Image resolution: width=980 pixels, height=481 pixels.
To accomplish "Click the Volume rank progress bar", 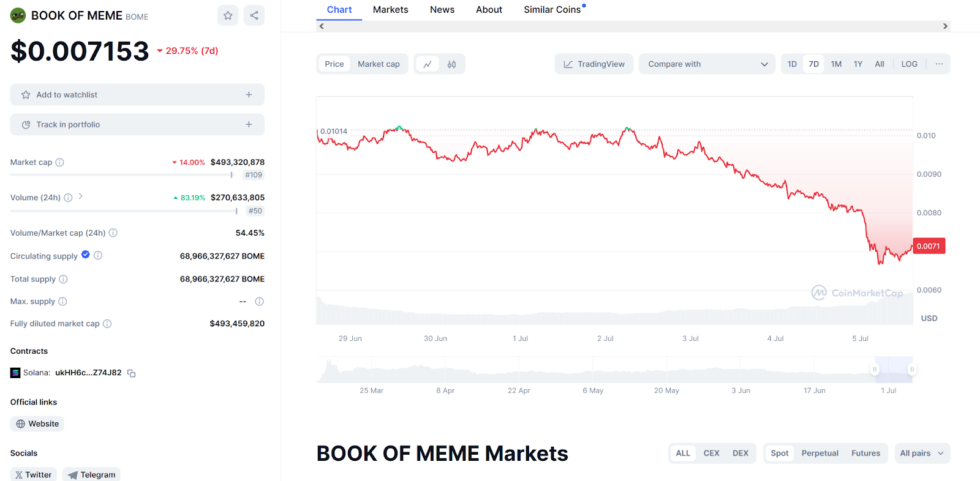I will [x=124, y=211].
